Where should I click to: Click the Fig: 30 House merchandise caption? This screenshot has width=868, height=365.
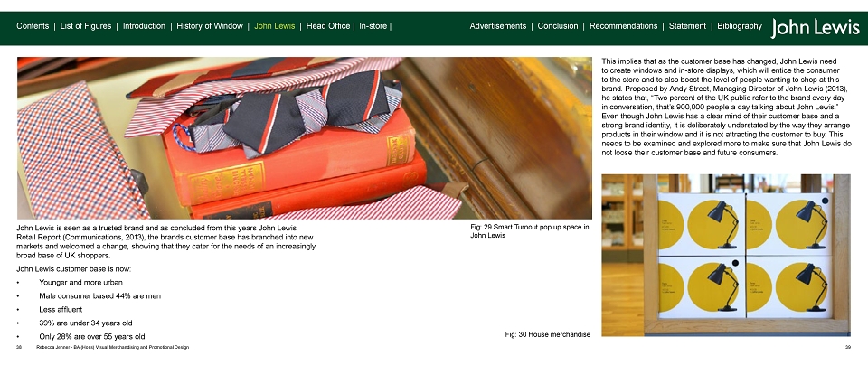click(548, 334)
